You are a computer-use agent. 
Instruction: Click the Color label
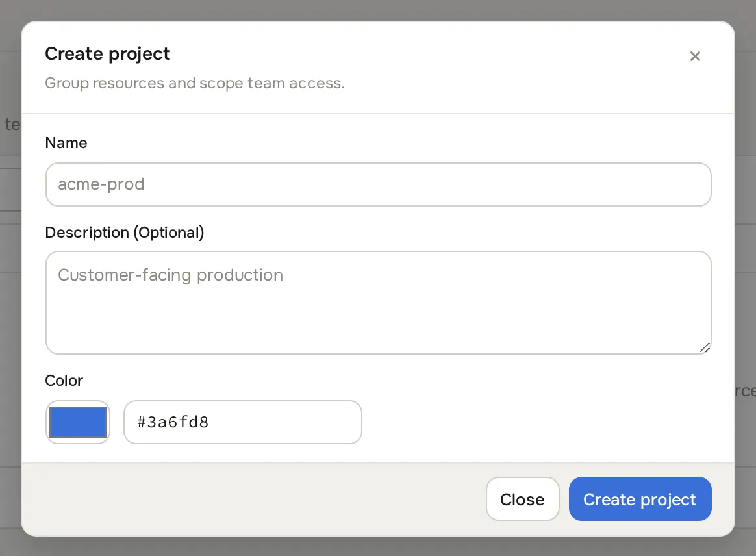tap(64, 381)
